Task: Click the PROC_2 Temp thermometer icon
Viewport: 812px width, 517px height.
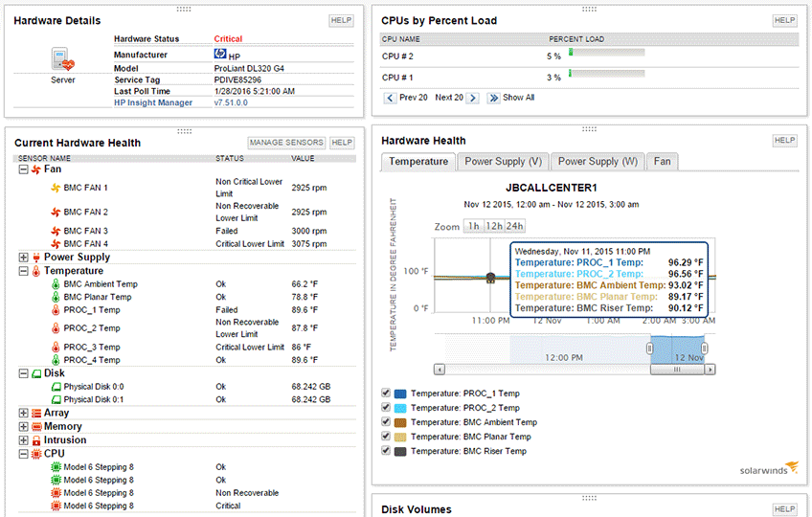Action: coord(56,328)
